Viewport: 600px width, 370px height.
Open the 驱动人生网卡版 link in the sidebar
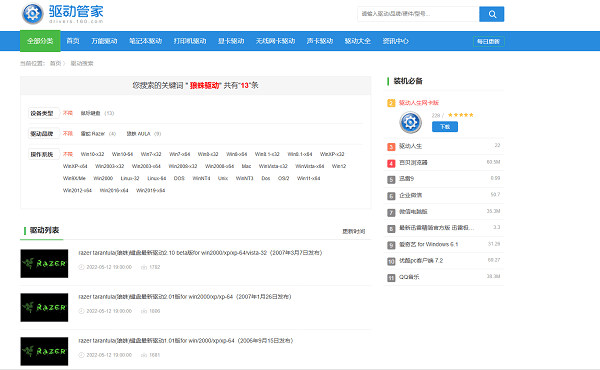tap(419, 103)
